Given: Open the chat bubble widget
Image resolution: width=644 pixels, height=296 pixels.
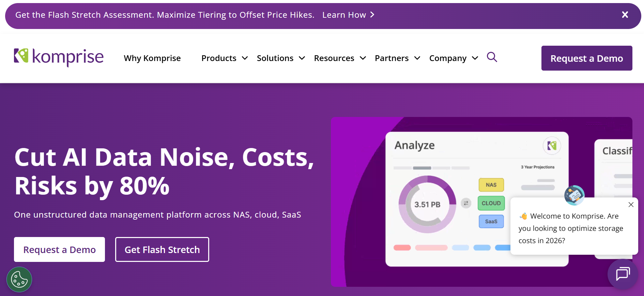Looking at the screenshot, I should tap(623, 275).
